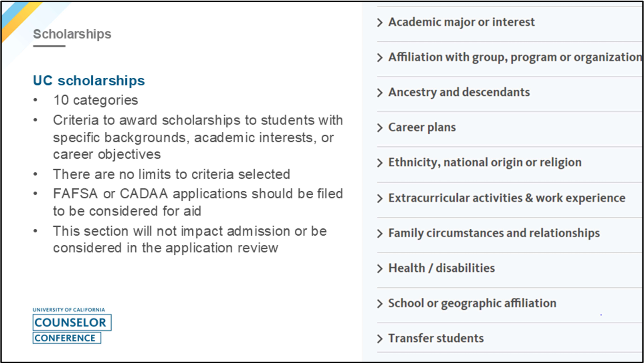Expand the School or geographic affiliation chevron

[x=380, y=304]
